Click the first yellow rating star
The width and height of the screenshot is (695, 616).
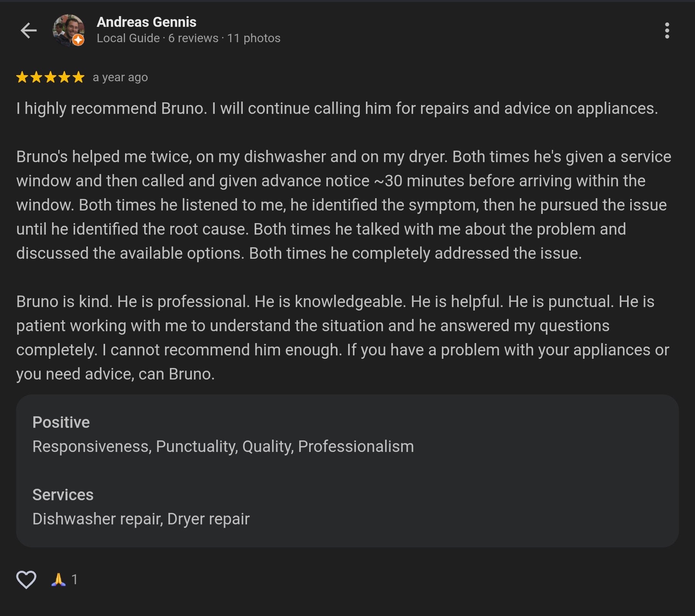[22, 77]
